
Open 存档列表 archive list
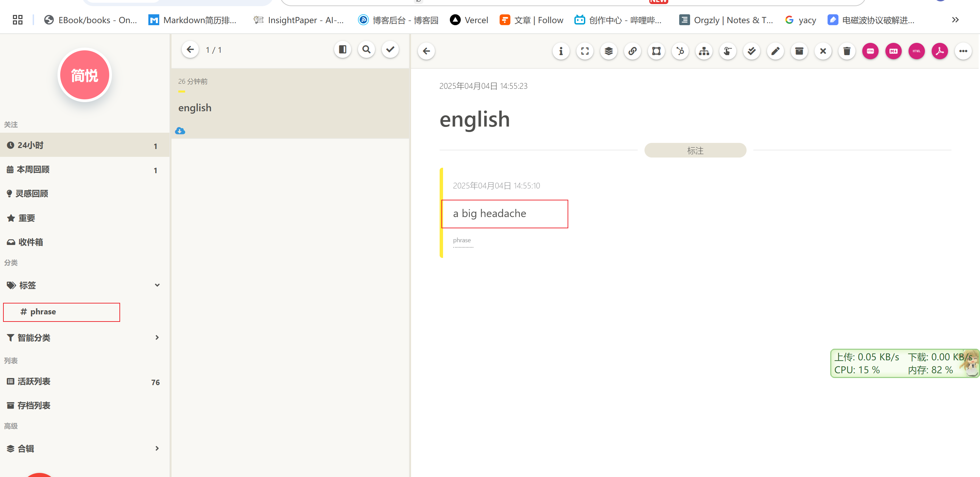click(84, 406)
